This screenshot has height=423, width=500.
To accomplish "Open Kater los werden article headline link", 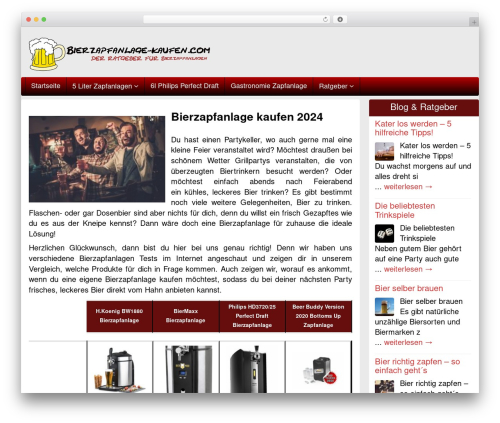I will (x=413, y=128).
